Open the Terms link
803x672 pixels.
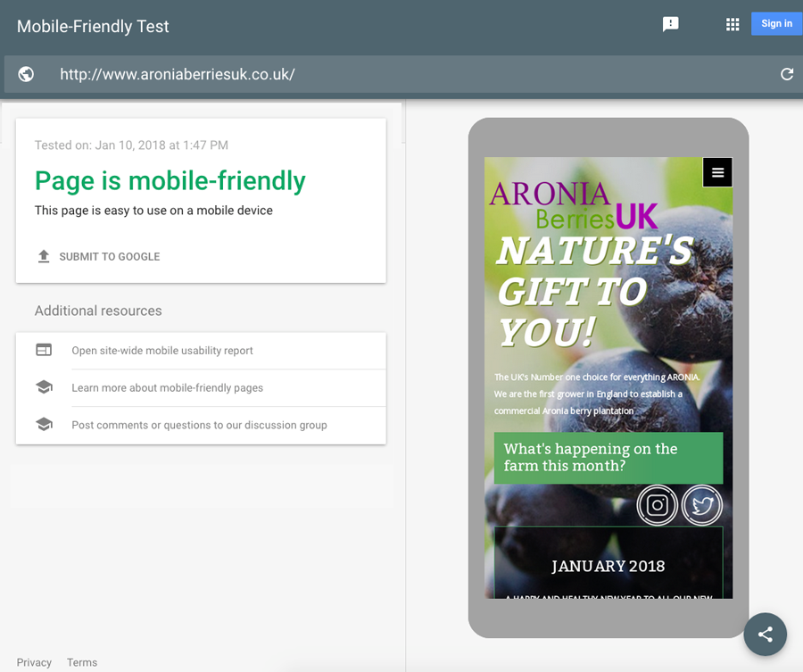pyautogui.click(x=82, y=662)
